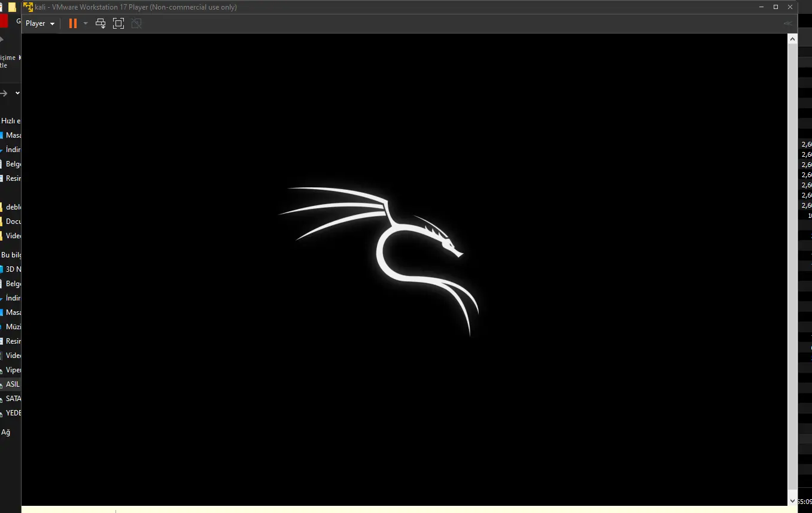This screenshot has height=513, width=812.
Task: Select 'ASIL' drive in Explorer sidebar
Action: [11, 384]
